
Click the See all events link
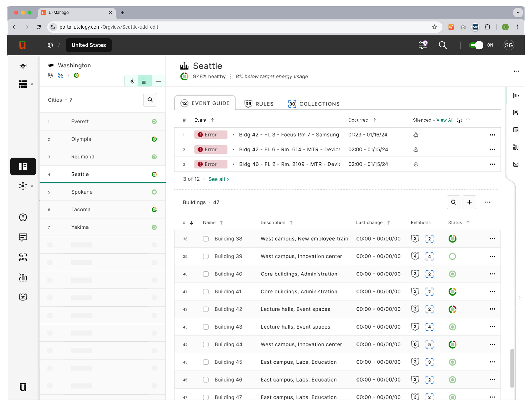coord(219,179)
